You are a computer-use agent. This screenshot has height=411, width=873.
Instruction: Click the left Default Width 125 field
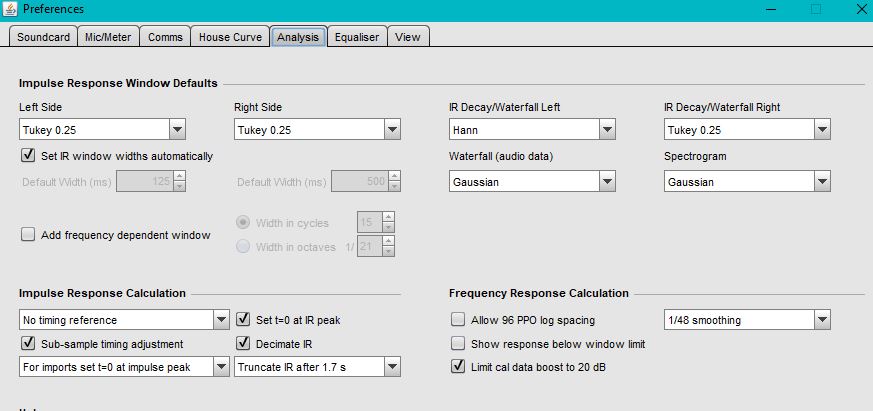coord(145,181)
